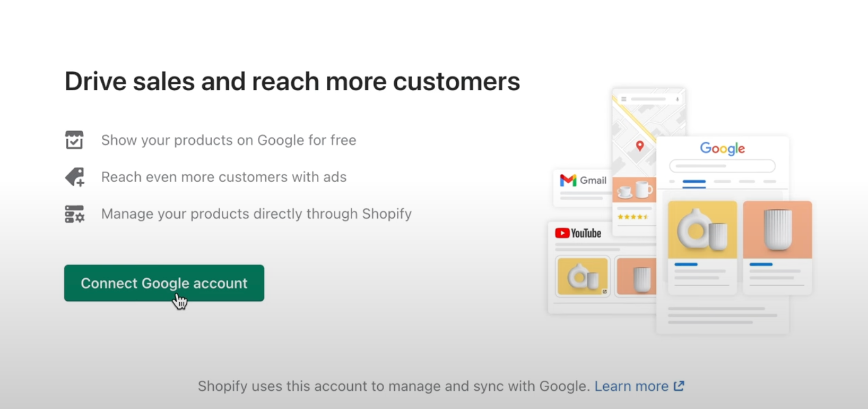This screenshot has width=868, height=409.
Task: Click the yellow donut vase Google result thumbnail
Action: 702,229
